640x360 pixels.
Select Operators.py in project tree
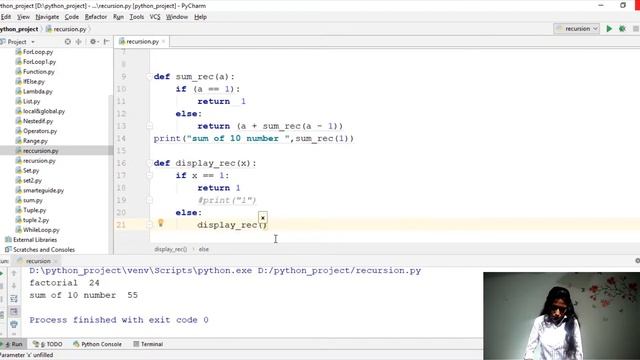pyautogui.click(x=36, y=131)
